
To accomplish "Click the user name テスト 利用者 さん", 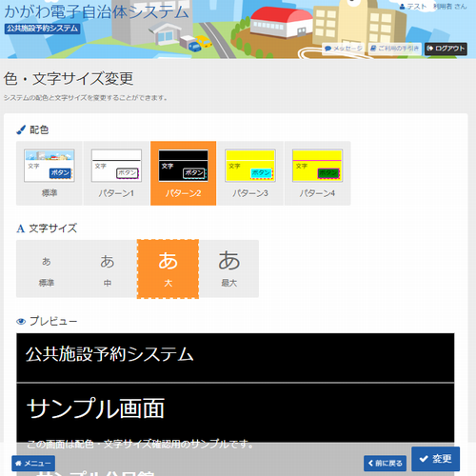I will (x=433, y=7).
